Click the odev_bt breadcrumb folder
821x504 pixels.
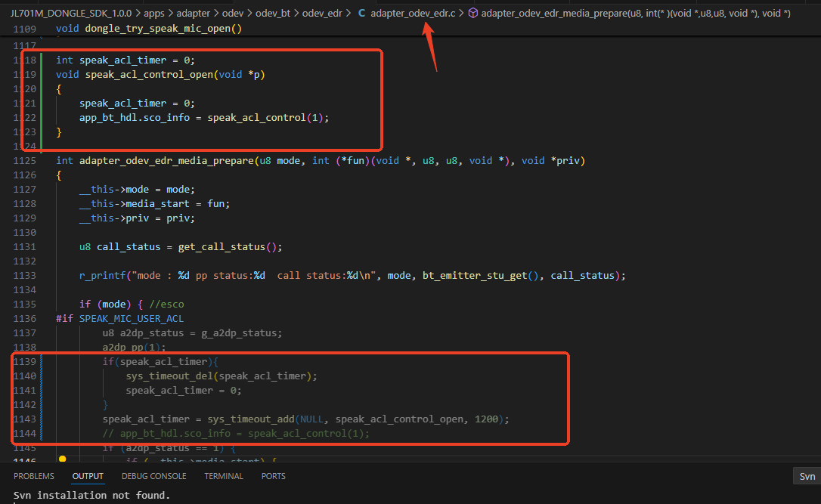pos(273,13)
